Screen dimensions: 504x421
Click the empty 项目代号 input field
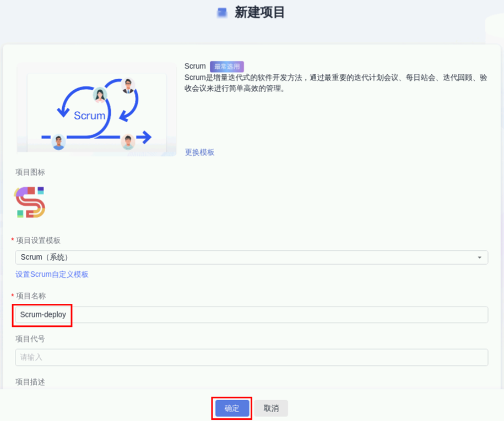[251, 357]
